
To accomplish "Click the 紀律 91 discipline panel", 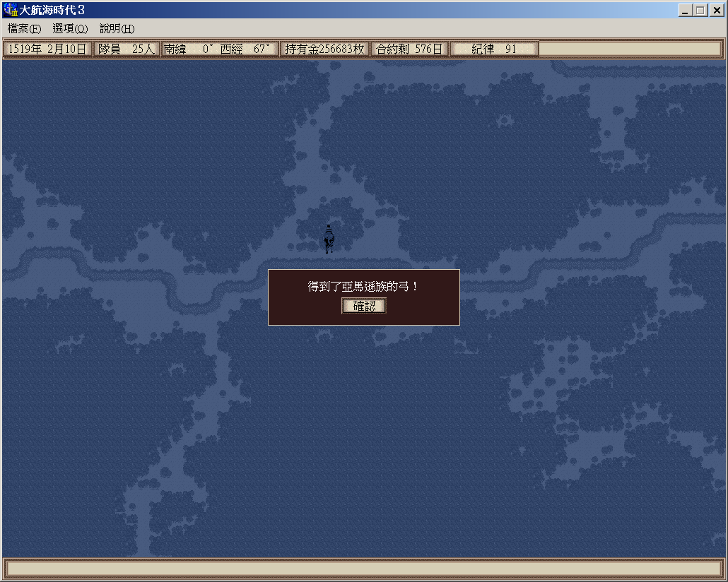I will (494, 49).
